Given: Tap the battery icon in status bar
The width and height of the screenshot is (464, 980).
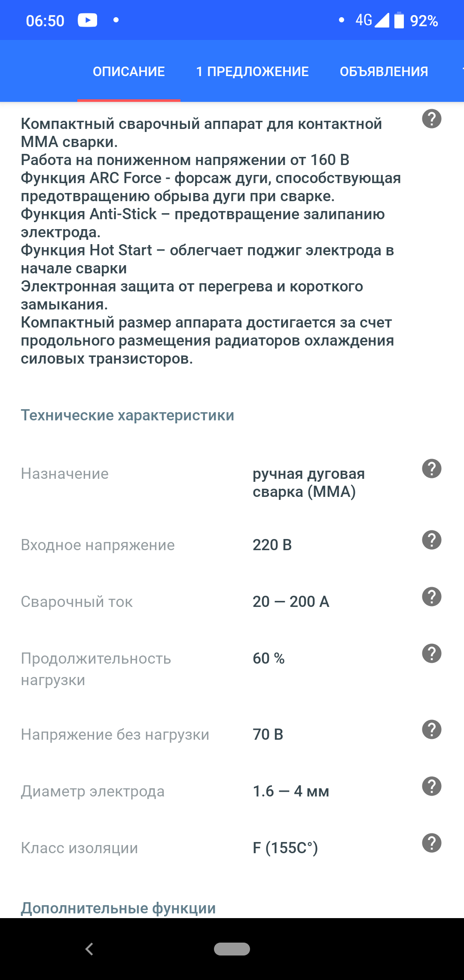Looking at the screenshot, I should point(399,20).
